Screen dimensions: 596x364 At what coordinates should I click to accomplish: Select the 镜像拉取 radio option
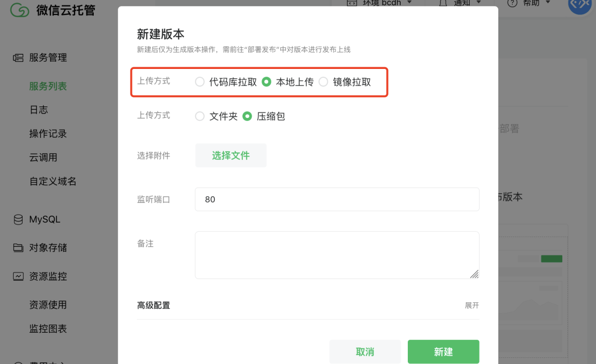pos(323,82)
